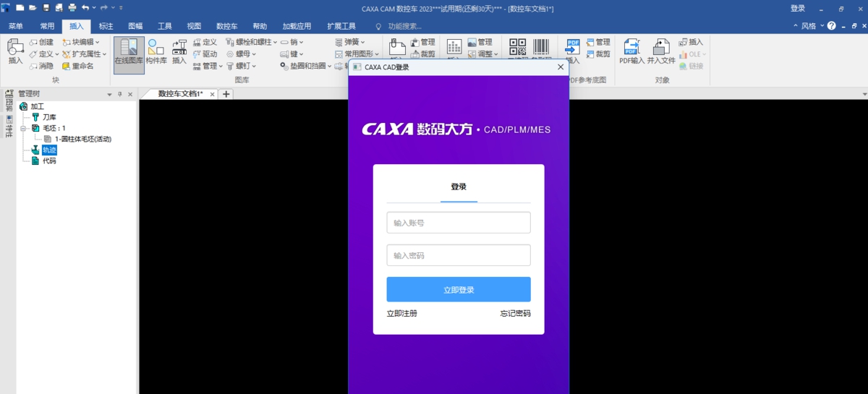This screenshot has height=394, width=868.
Task: Switch to the 扩展工具 ribbon tab
Action: [341, 26]
